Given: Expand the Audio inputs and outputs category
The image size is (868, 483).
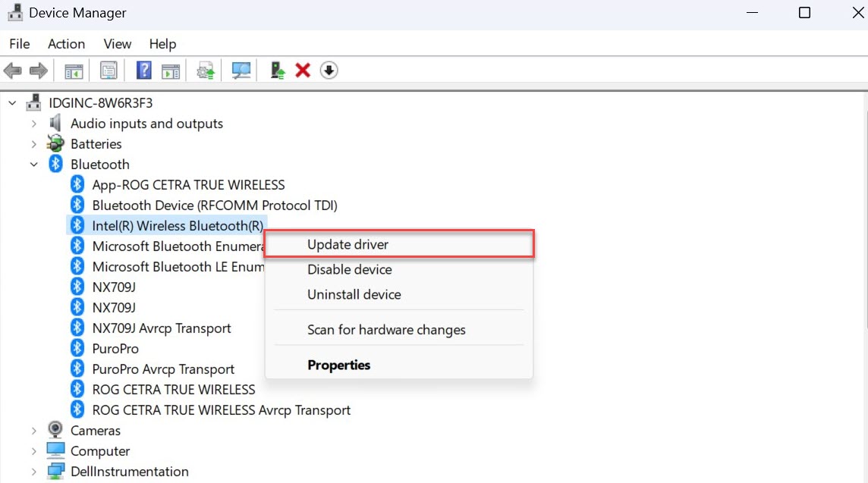Looking at the screenshot, I should click(x=34, y=124).
